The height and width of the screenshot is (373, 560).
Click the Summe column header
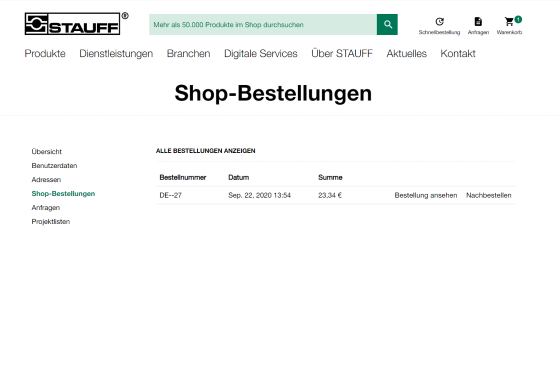(330, 177)
